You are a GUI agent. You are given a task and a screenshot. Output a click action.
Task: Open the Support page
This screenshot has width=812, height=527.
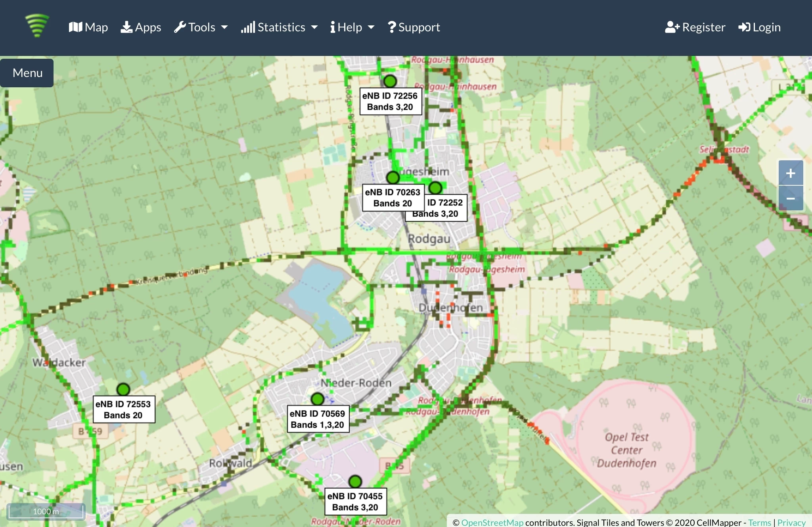[x=414, y=27]
